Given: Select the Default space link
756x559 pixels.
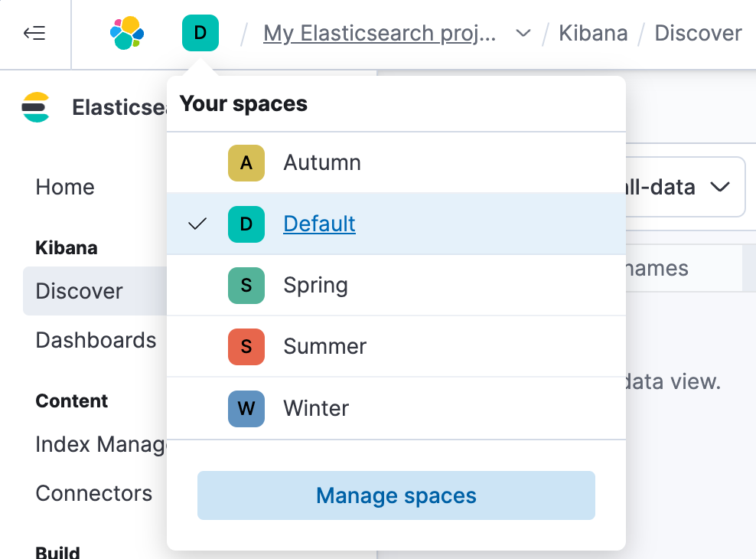Looking at the screenshot, I should coord(319,224).
